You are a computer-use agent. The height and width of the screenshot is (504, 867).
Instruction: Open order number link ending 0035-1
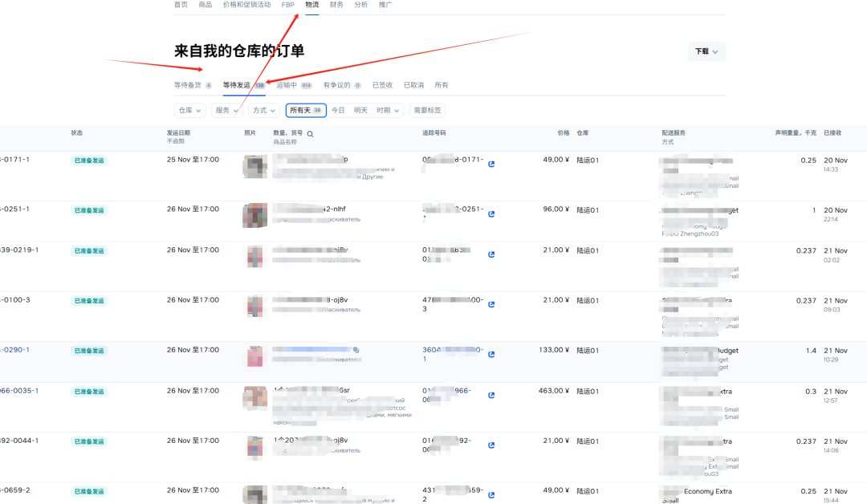point(19,391)
